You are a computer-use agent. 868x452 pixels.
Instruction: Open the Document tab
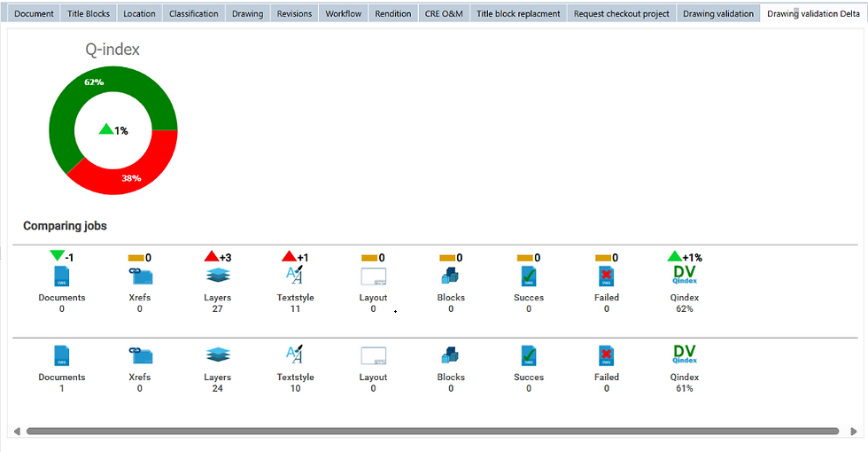[34, 14]
